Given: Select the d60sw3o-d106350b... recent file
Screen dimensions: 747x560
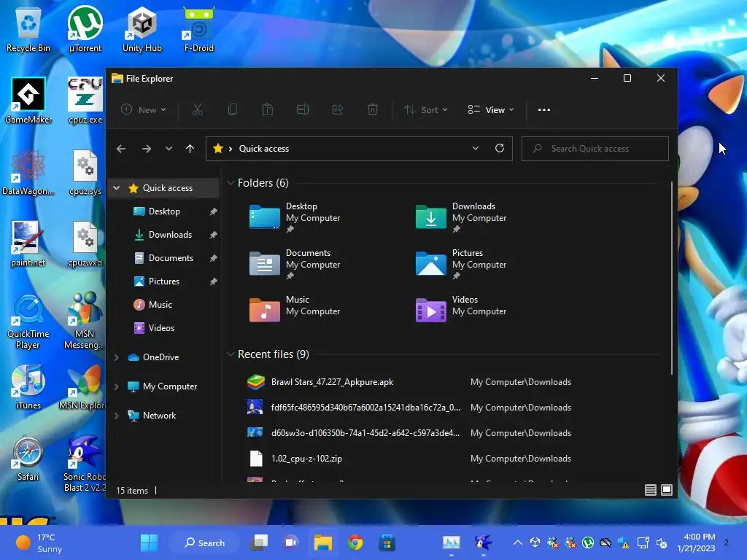Looking at the screenshot, I should click(x=410, y=433).
